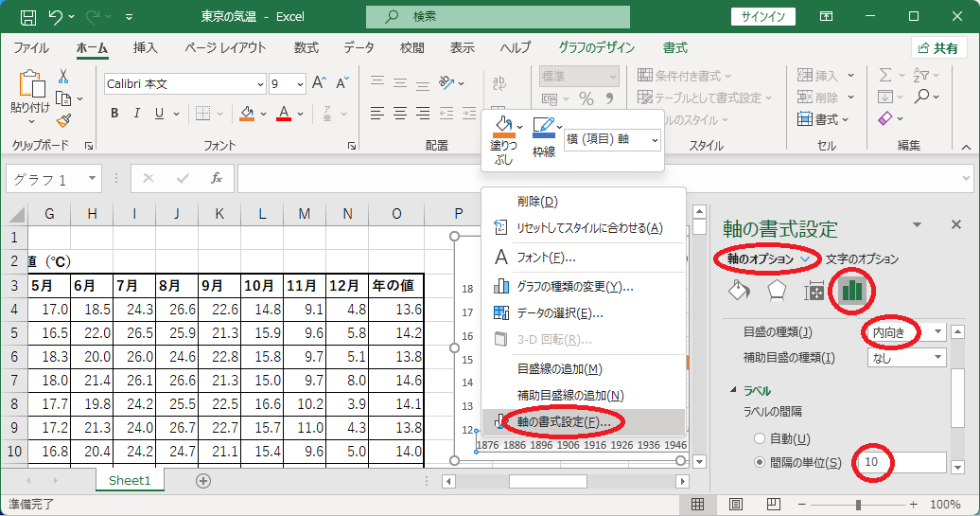Screen dimensions: 980x516
Task: Click the Undo arrow icon
Action: point(56,17)
